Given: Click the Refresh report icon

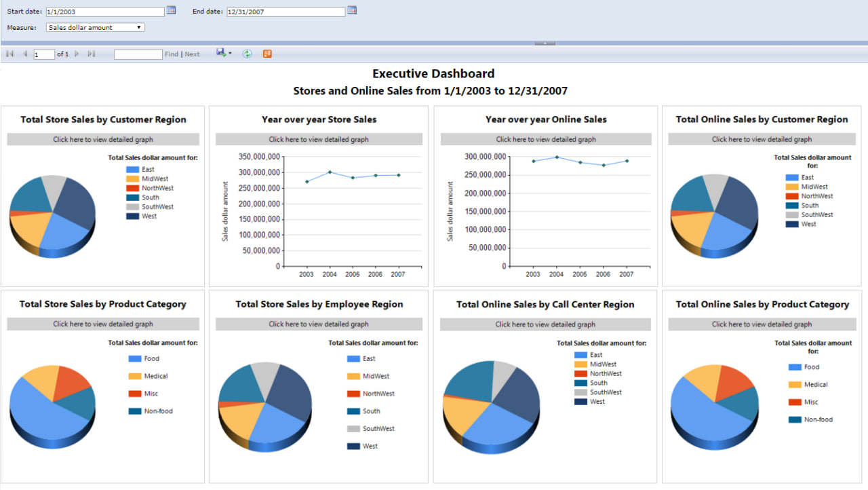Looking at the screenshot, I should 247,54.
